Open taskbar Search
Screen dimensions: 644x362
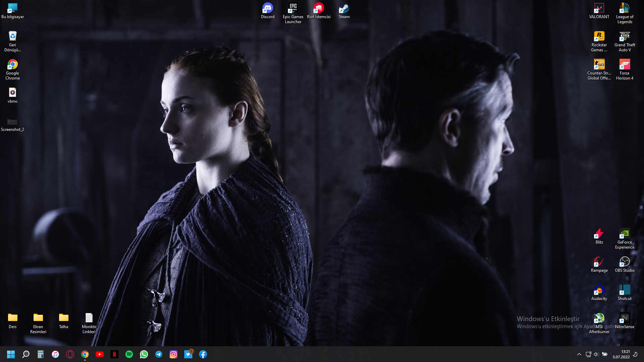click(26, 354)
